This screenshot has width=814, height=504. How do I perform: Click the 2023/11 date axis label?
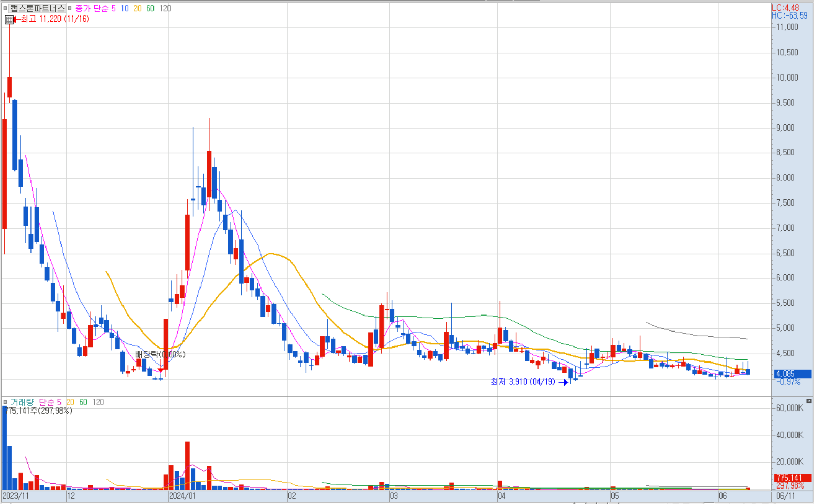click(x=16, y=496)
